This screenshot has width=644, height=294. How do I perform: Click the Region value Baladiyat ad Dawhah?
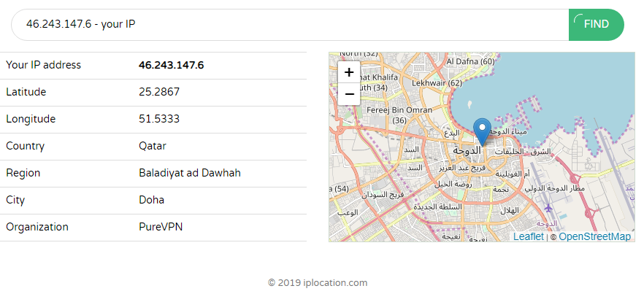[189, 173]
